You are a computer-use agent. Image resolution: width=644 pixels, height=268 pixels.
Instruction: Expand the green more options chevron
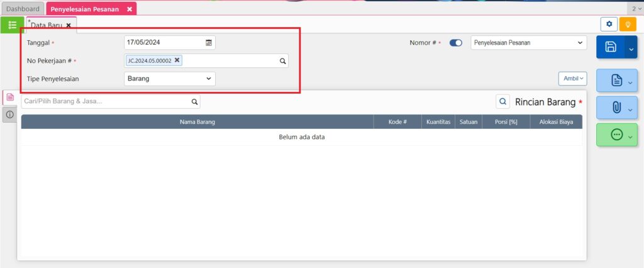click(630, 137)
